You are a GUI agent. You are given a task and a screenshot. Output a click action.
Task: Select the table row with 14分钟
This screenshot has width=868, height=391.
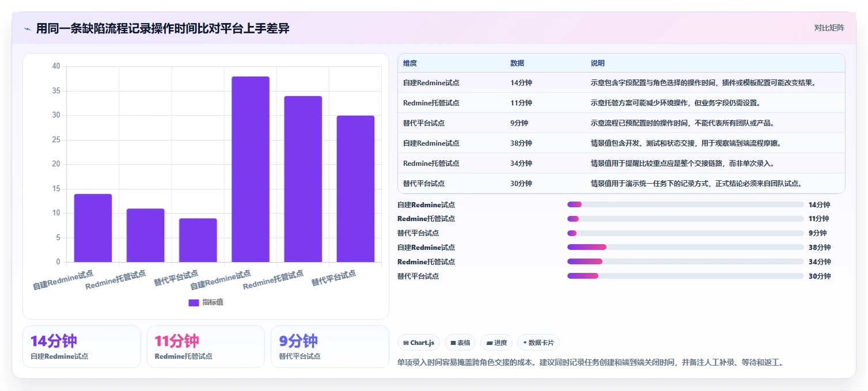coord(621,83)
